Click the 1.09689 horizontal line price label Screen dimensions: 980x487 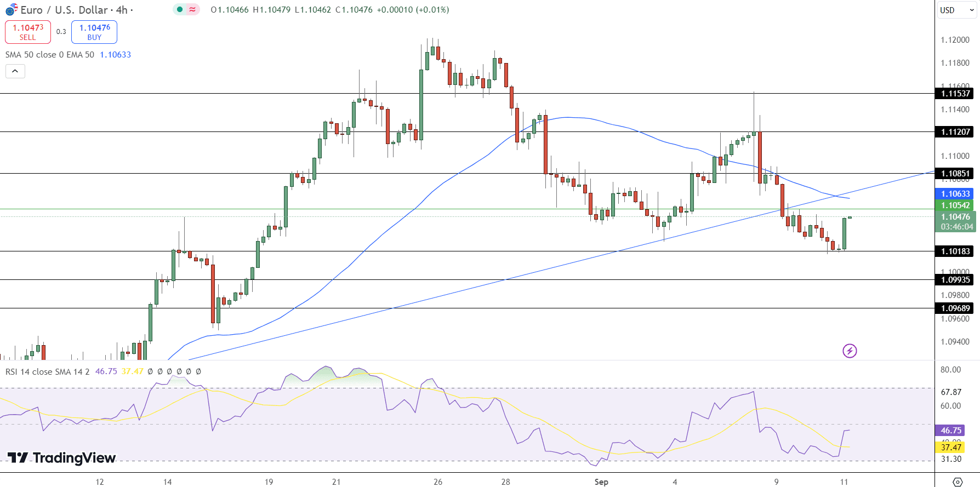pos(955,308)
